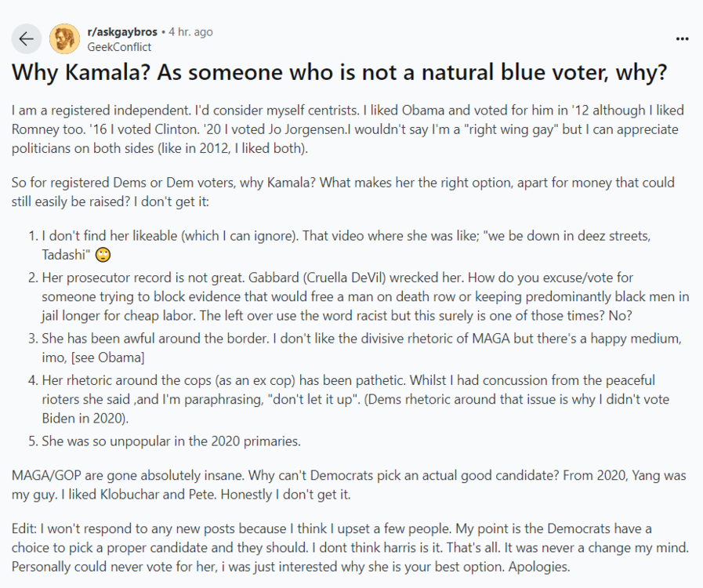Screen dimensions: 703x588
Task: Click the '4 hr. ago' timestamp
Action: pos(190,32)
